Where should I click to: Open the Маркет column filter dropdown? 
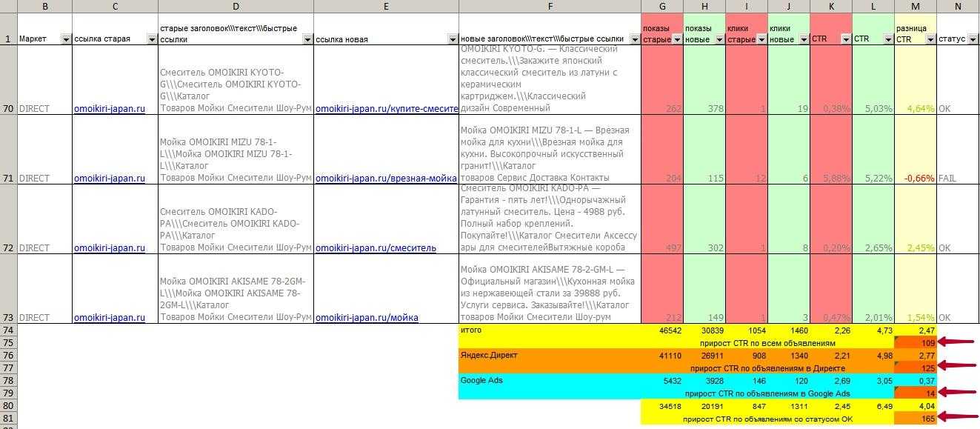pyautogui.click(x=66, y=39)
